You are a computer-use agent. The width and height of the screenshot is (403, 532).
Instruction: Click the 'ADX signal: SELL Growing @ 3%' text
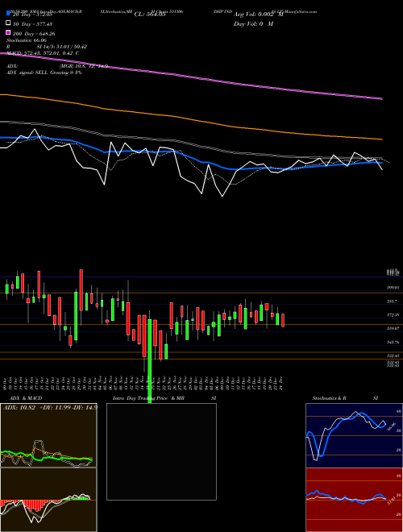[x=44, y=73]
